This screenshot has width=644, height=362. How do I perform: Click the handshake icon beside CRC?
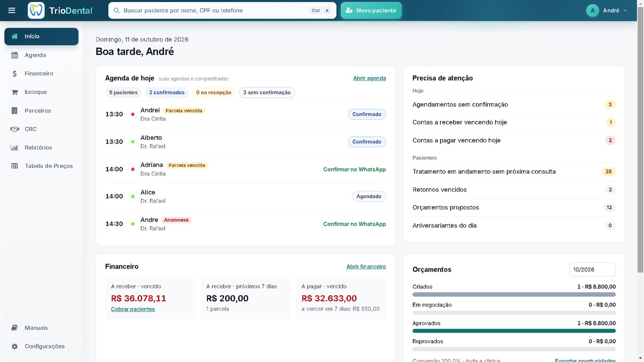[x=15, y=129]
